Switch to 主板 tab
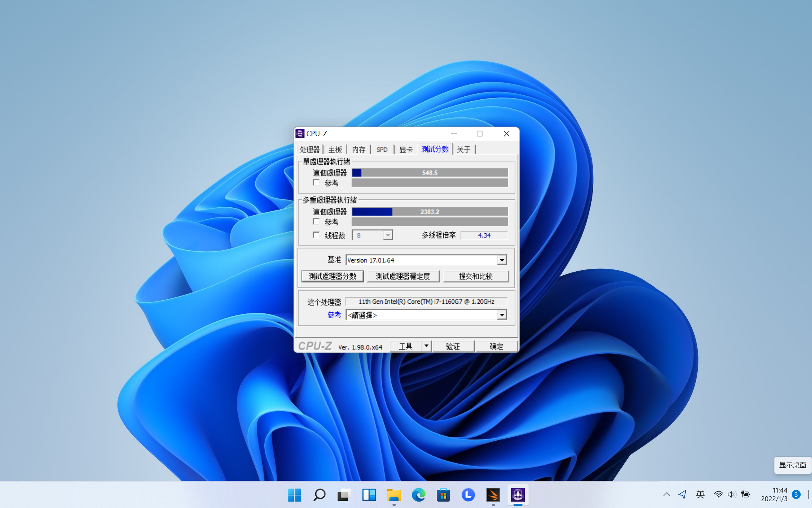Viewport: 812px width, 508px height. 335,150
